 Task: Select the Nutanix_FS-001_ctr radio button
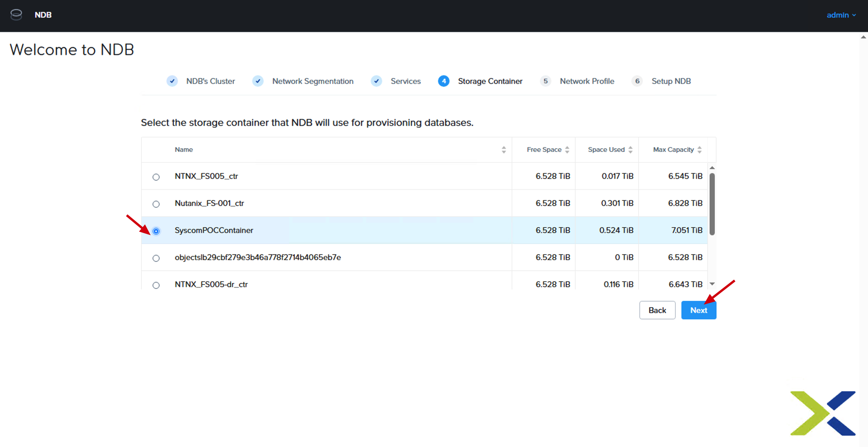(x=156, y=204)
